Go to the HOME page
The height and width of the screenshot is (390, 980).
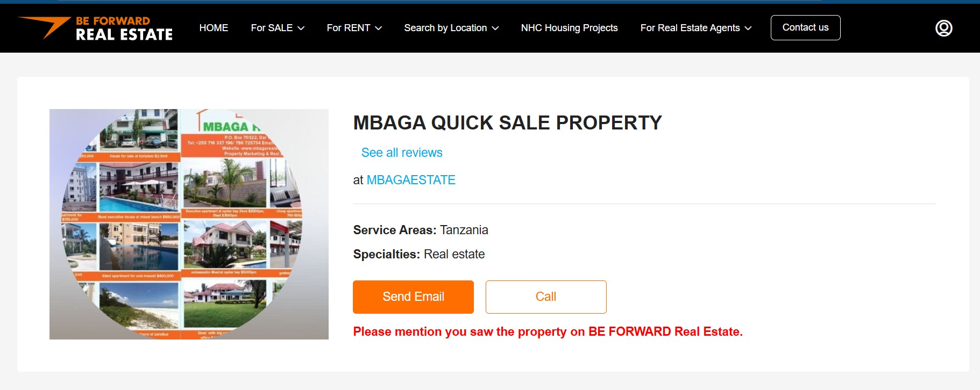coord(214,28)
